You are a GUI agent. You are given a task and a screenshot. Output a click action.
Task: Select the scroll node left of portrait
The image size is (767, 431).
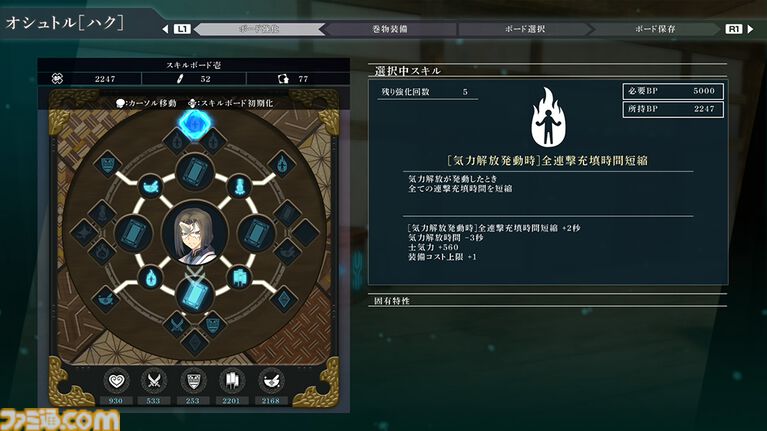tap(133, 233)
